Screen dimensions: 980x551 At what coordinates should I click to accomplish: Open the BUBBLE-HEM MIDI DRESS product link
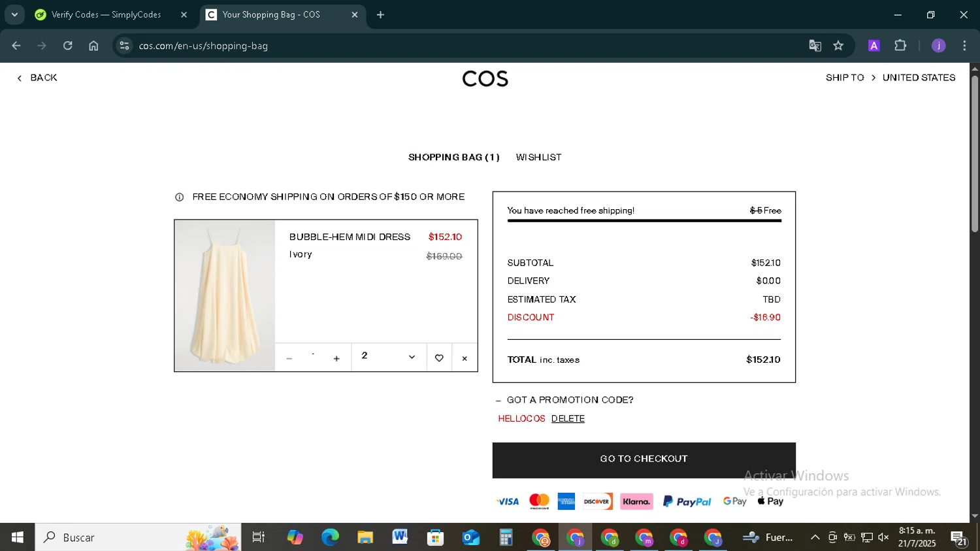click(x=350, y=237)
